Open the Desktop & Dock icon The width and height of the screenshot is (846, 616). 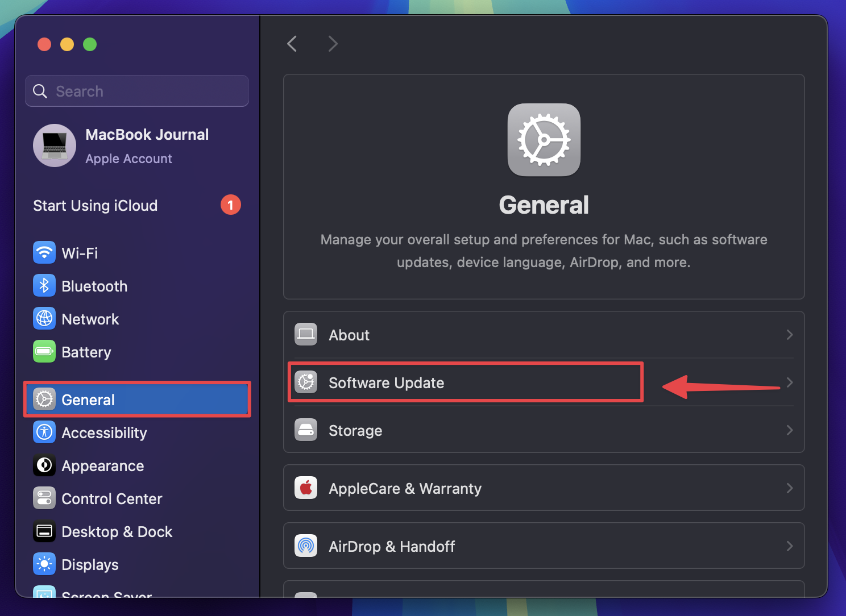pos(44,531)
